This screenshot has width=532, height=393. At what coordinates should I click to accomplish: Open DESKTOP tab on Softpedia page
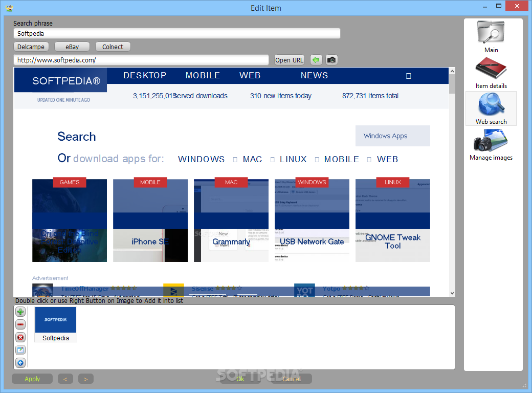[x=145, y=75]
